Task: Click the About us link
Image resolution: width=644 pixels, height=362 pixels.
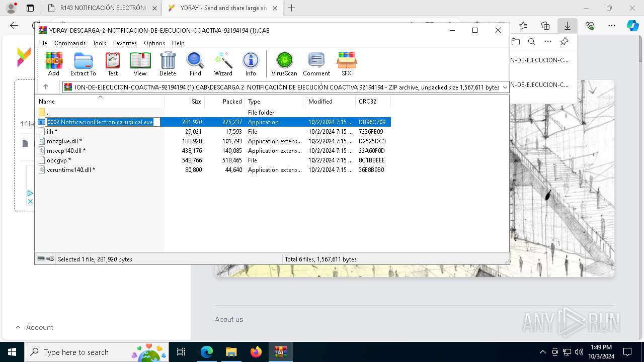Action: (x=229, y=319)
